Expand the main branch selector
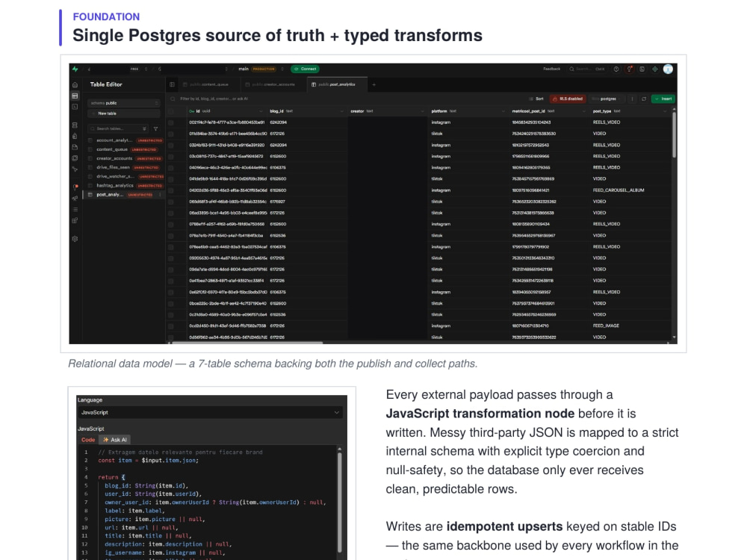This screenshot has height=560, width=747. point(282,69)
